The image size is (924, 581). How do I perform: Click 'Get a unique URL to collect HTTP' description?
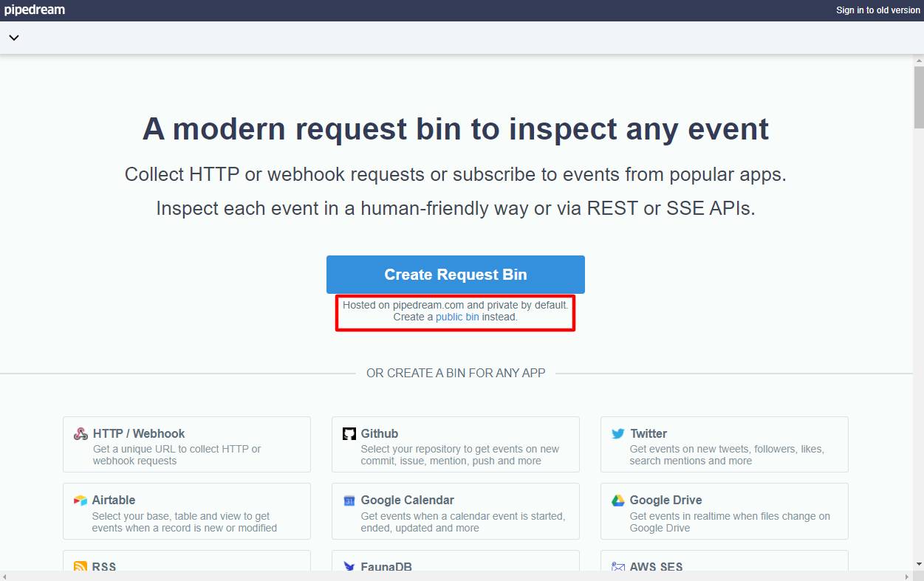coord(177,455)
